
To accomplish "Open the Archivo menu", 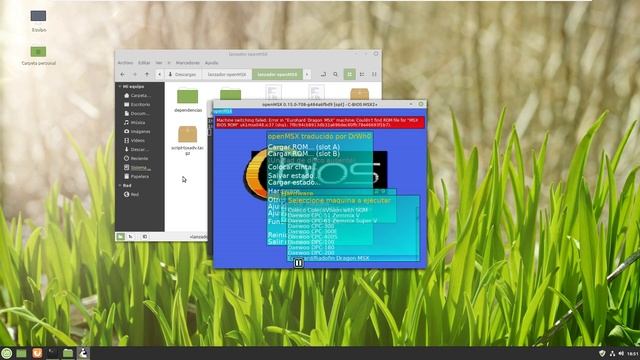I will [125, 63].
